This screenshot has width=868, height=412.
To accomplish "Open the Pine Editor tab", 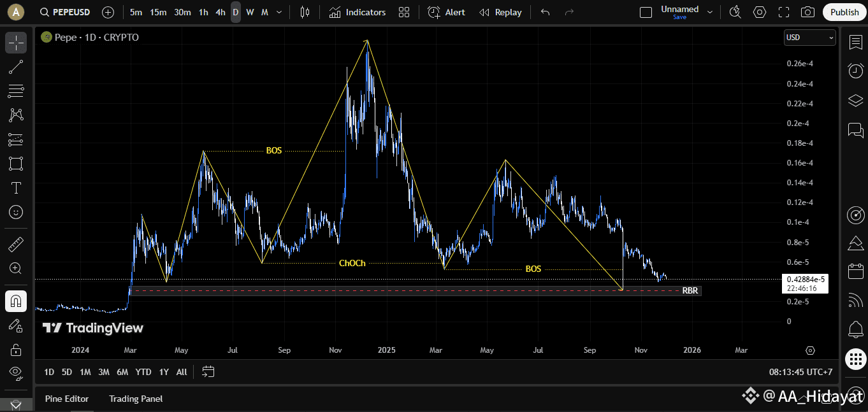I will (x=67, y=399).
